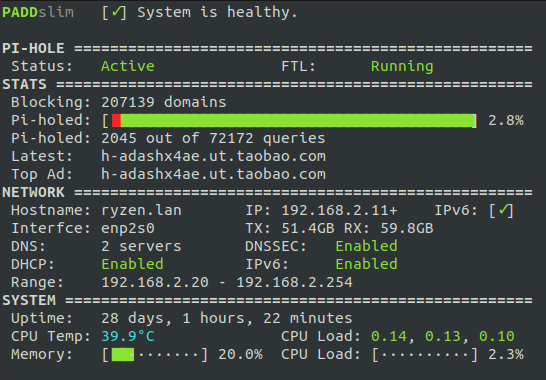Click the 'DHCP:' label
546x380 pixels.
click(x=33, y=264)
